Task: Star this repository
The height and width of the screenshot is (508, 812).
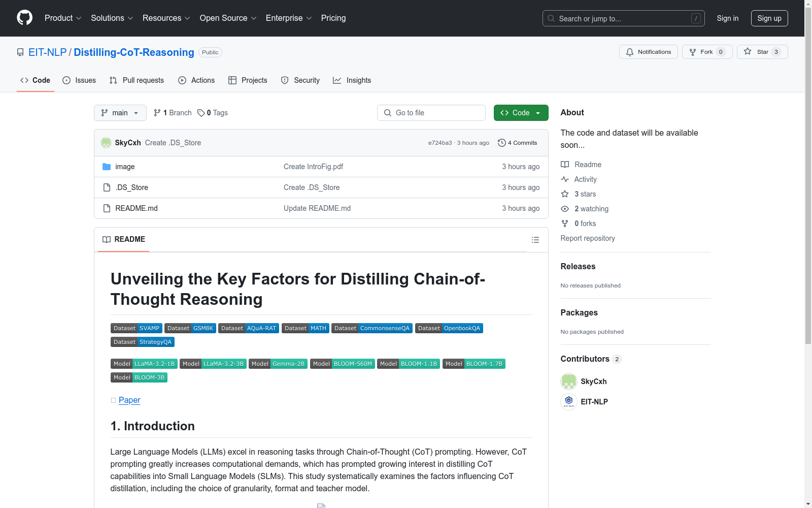Action: tap(762, 52)
